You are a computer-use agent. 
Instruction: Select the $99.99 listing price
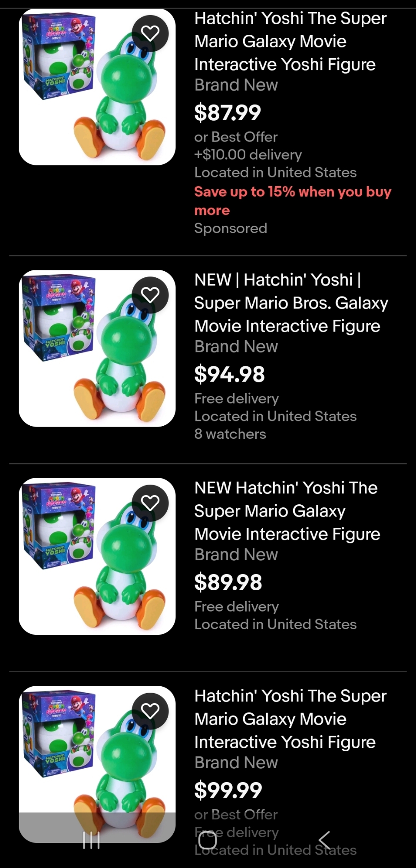click(228, 790)
